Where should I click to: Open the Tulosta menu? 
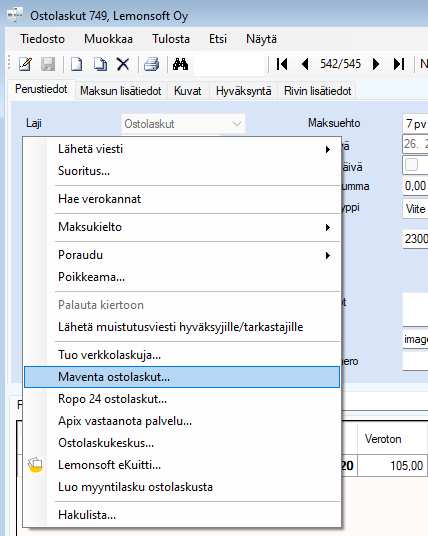[171, 39]
